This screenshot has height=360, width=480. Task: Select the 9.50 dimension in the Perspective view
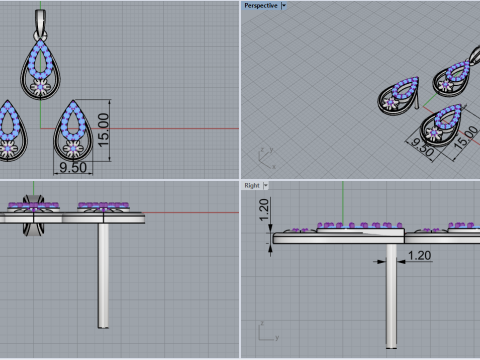422,147
